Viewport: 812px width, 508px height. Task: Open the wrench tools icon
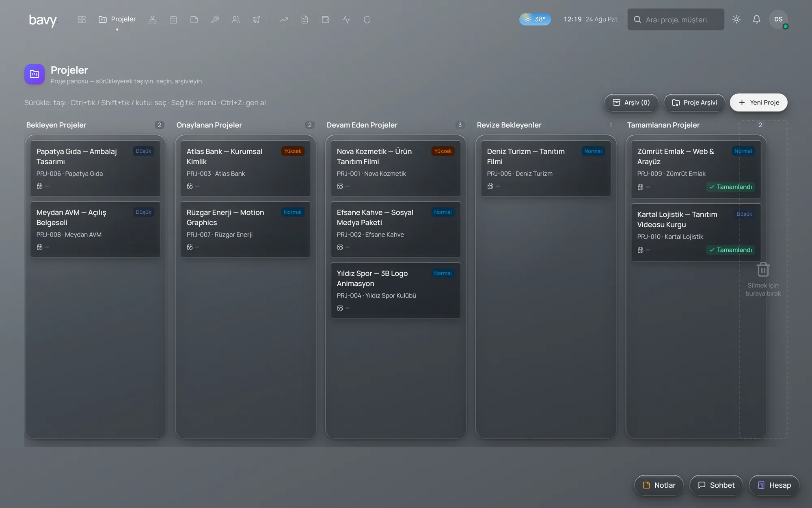[x=215, y=20]
